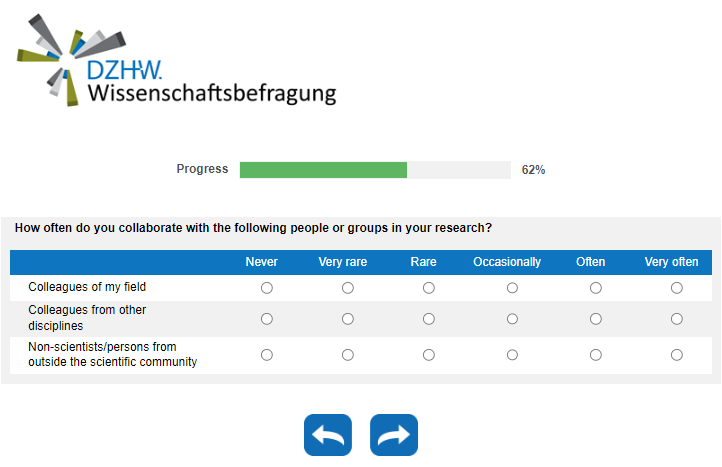Mark Occasionally for Non-scientists row
The width and height of the screenshot is (722, 467).
(512, 355)
